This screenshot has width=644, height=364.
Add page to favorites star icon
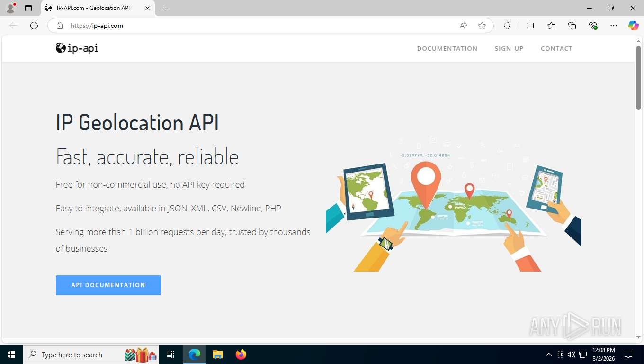coord(482,26)
